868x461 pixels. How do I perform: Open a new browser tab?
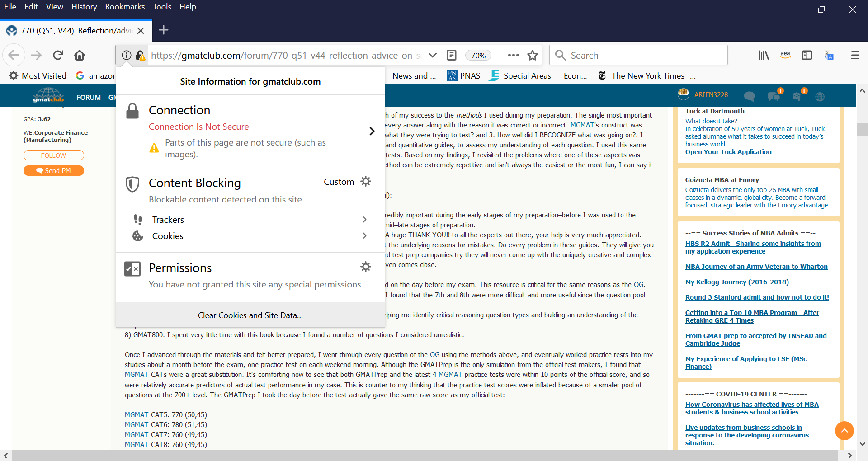pos(164,30)
